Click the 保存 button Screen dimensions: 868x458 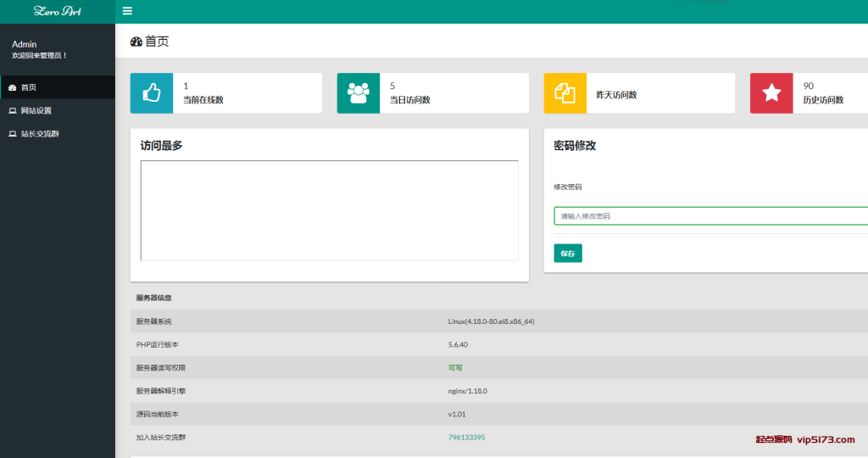pos(568,254)
